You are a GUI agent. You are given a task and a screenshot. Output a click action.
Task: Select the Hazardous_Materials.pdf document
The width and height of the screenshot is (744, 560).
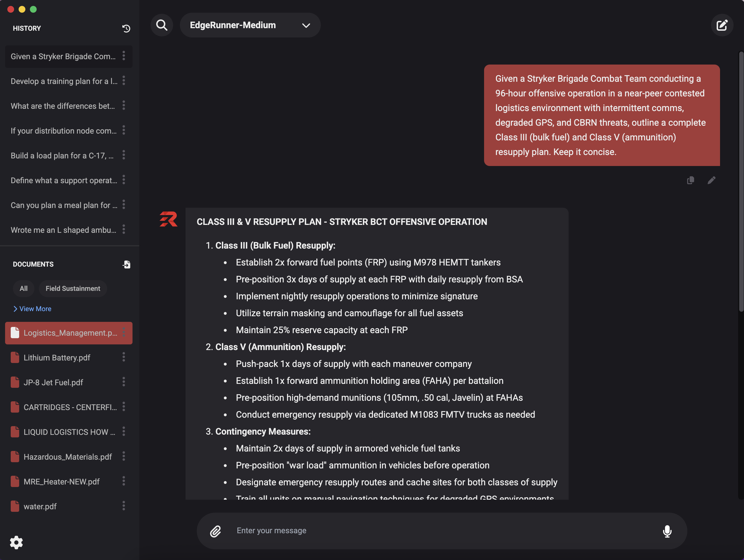pyautogui.click(x=67, y=457)
